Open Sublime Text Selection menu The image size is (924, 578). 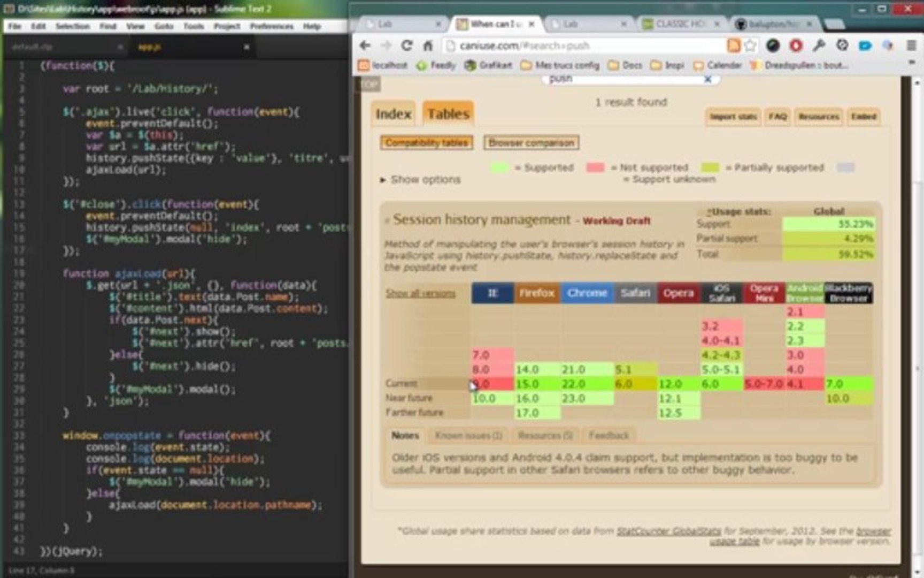[x=73, y=26]
